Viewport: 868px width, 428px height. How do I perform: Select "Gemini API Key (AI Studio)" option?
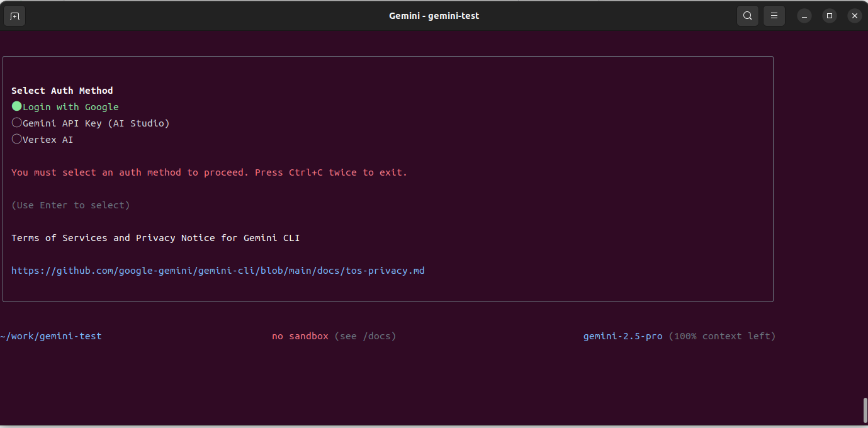coord(90,123)
